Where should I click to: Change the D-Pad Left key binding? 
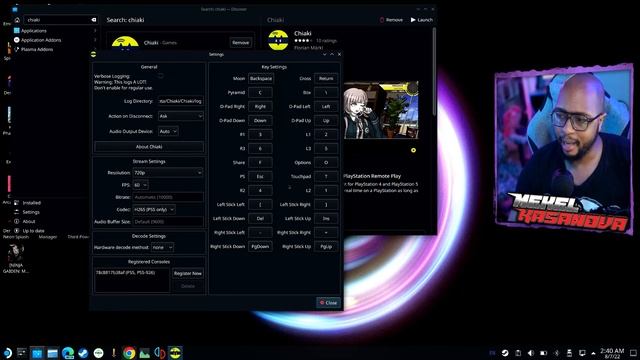click(326, 106)
